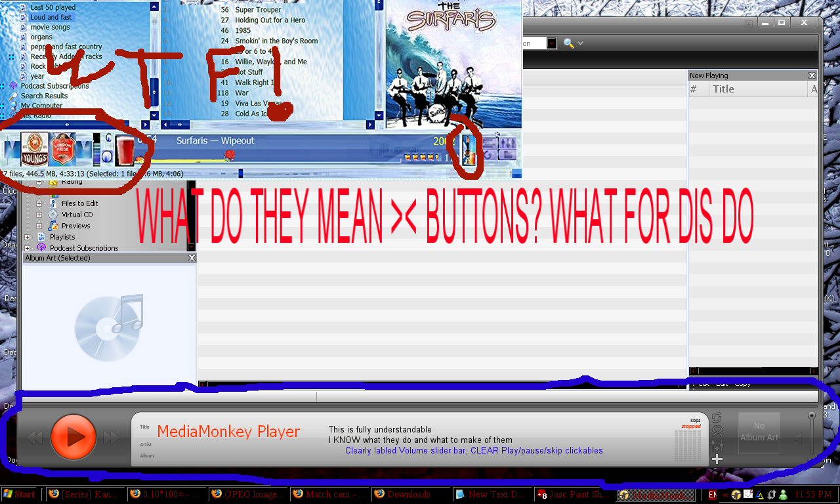This screenshot has height=504, width=840.
Task: Switch to New Text Document taskbar window
Action: (492, 494)
